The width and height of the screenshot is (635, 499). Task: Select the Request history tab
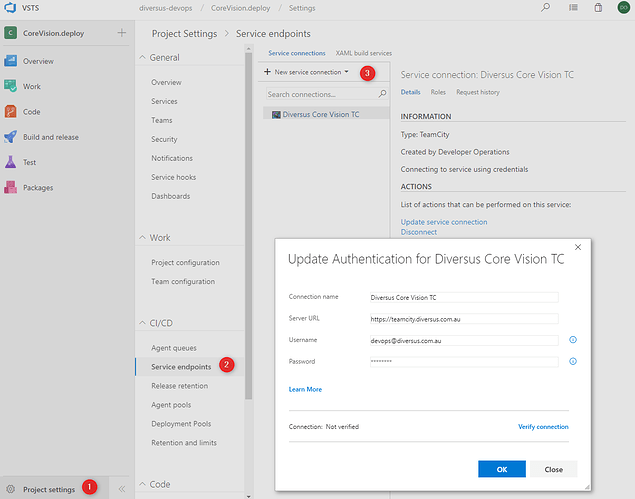[x=478, y=92]
